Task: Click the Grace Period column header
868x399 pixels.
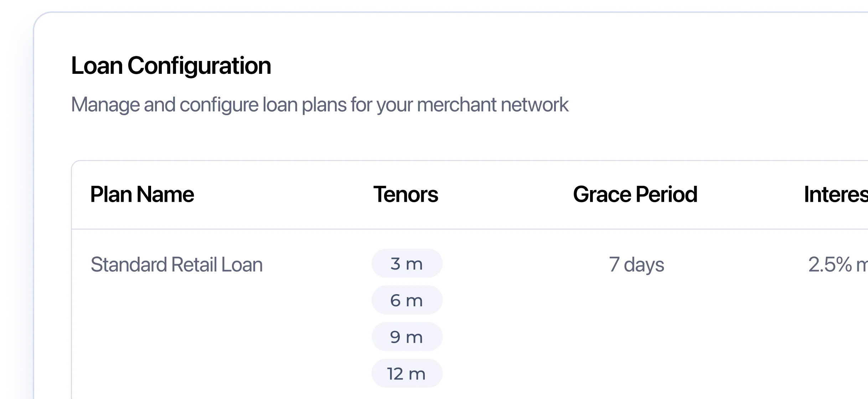Action: (635, 195)
